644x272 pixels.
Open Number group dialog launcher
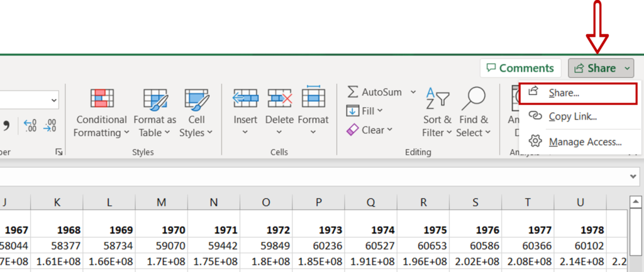pyautogui.click(x=58, y=152)
